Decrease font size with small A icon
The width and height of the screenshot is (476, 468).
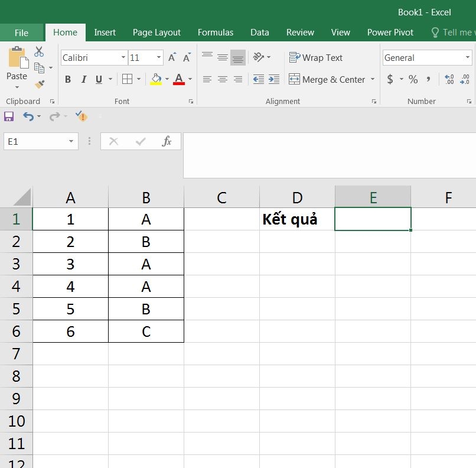click(x=187, y=57)
